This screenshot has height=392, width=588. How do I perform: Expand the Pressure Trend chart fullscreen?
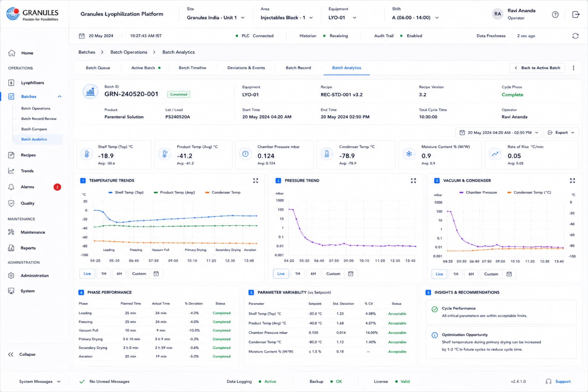[413, 181]
